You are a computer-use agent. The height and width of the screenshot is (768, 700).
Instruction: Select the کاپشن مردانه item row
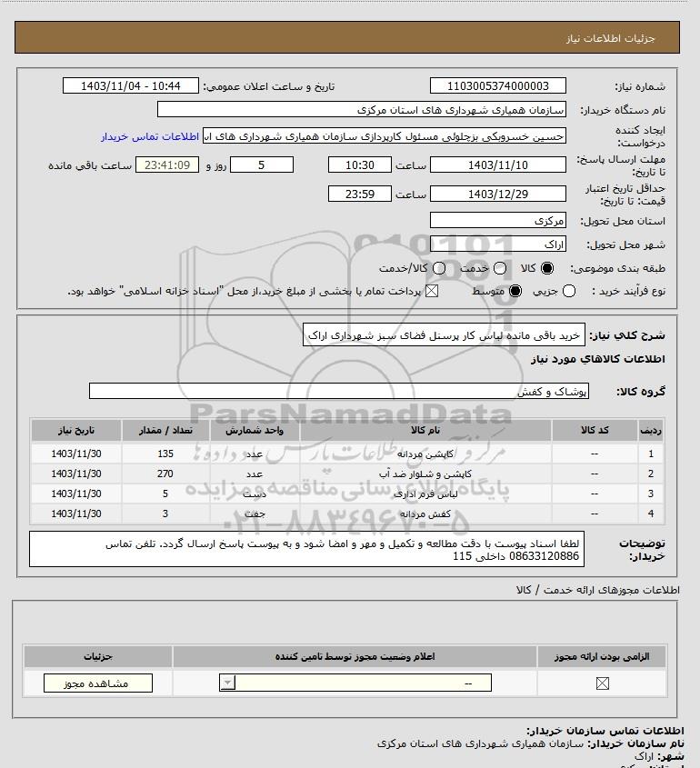point(347,454)
